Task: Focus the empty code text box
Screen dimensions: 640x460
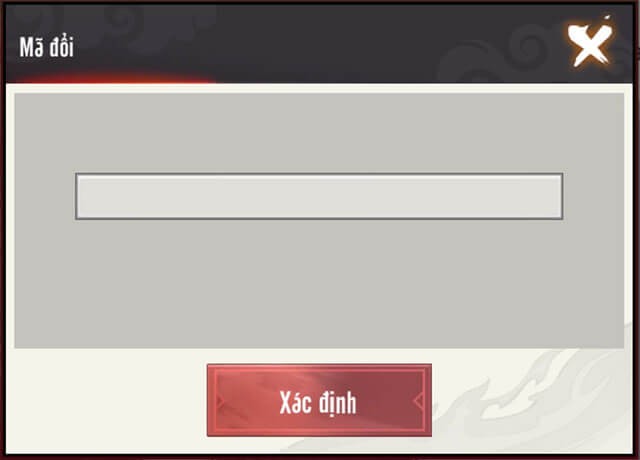Action: [x=319, y=196]
